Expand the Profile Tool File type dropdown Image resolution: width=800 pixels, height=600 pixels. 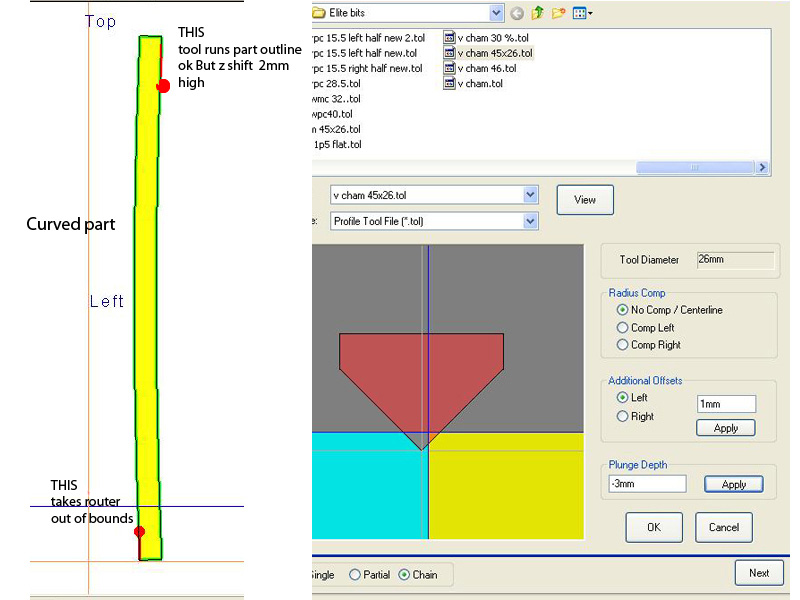530,221
